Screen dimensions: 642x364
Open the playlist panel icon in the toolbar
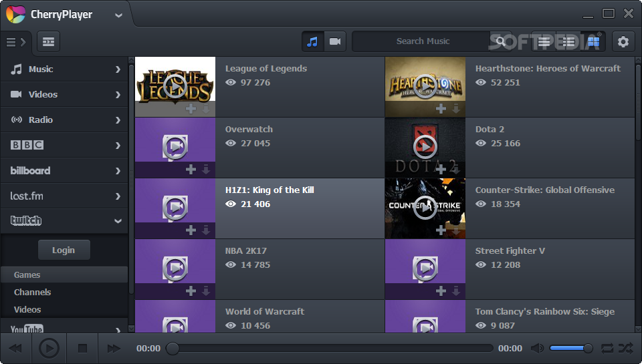click(48, 41)
